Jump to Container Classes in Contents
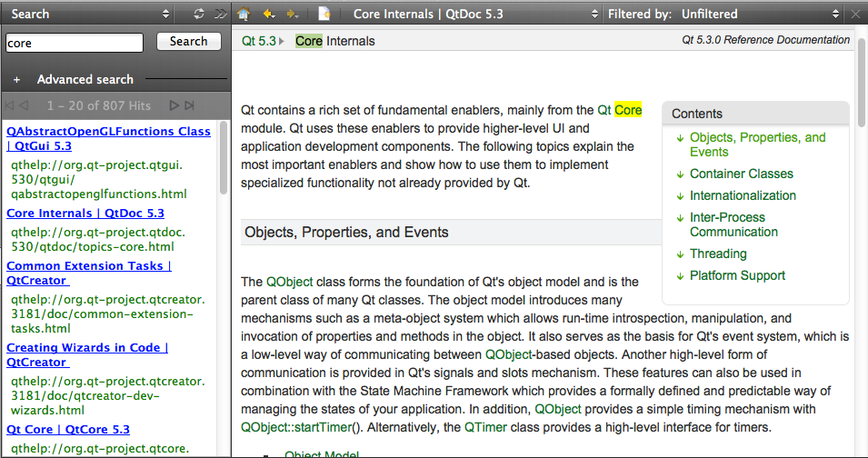Image resolution: width=868 pixels, height=458 pixels. [x=741, y=174]
